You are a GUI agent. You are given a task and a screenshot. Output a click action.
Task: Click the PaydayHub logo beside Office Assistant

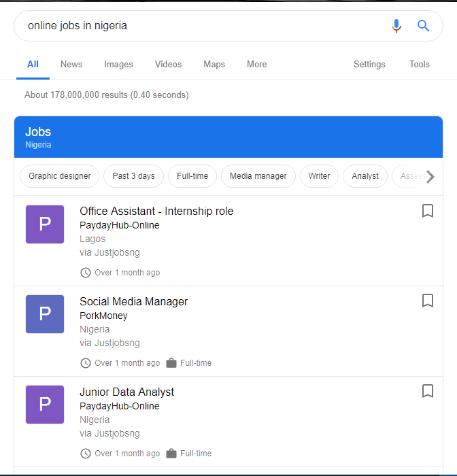pyautogui.click(x=45, y=224)
